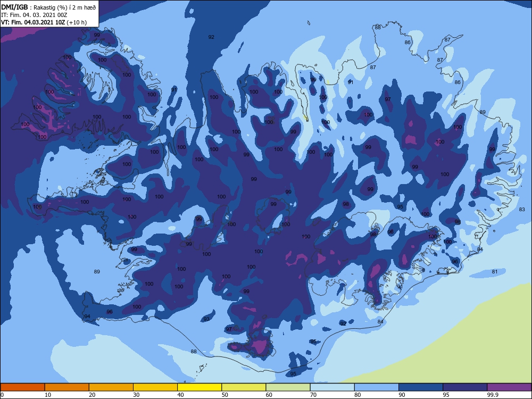The height and width of the screenshot is (399, 532).
Task: Select the legend scale label 20
Action: pos(92,395)
